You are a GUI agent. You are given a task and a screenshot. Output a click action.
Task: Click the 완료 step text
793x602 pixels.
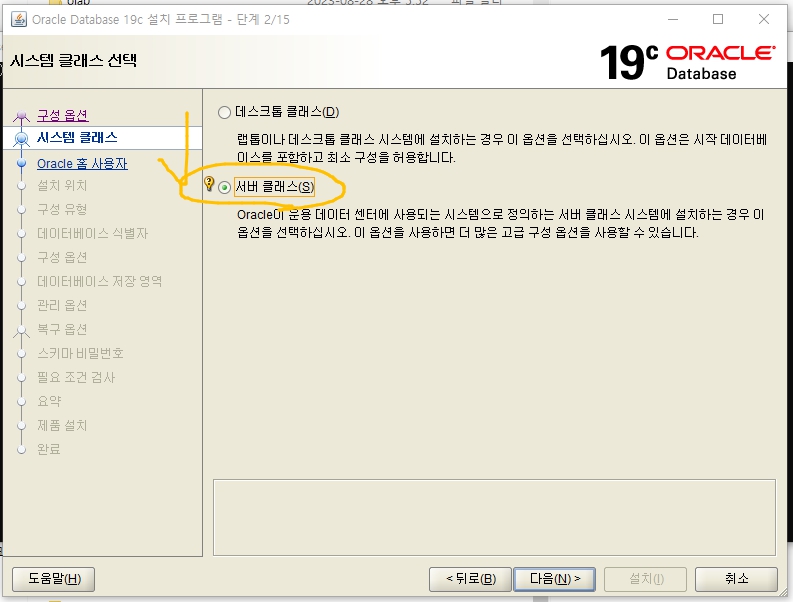(x=49, y=449)
